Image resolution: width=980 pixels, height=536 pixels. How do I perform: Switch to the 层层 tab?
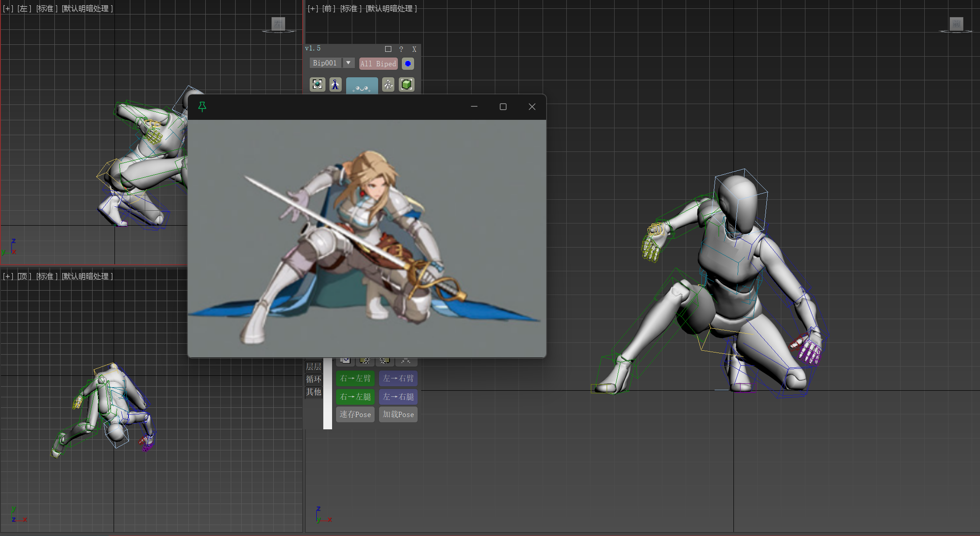pyautogui.click(x=314, y=367)
